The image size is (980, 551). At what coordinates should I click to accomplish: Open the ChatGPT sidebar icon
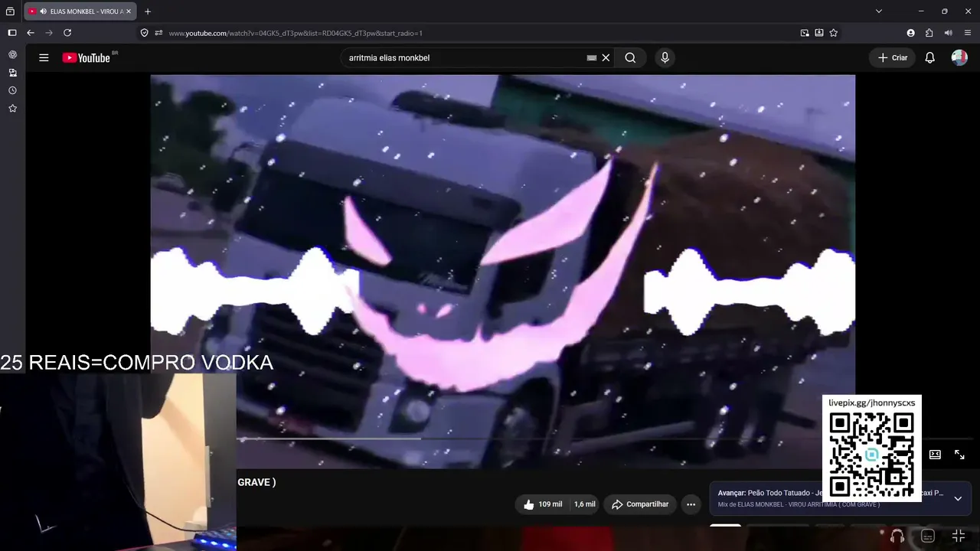pos(12,54)
